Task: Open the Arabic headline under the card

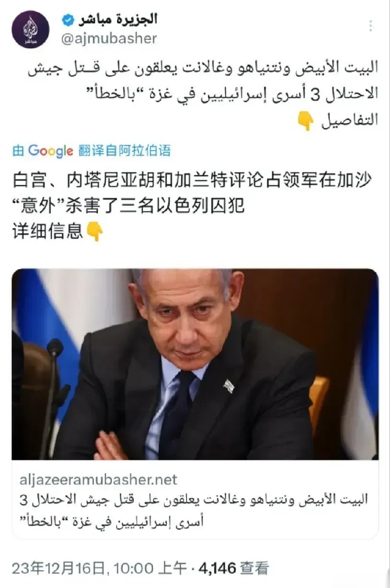Action: (x=194, y=509)
